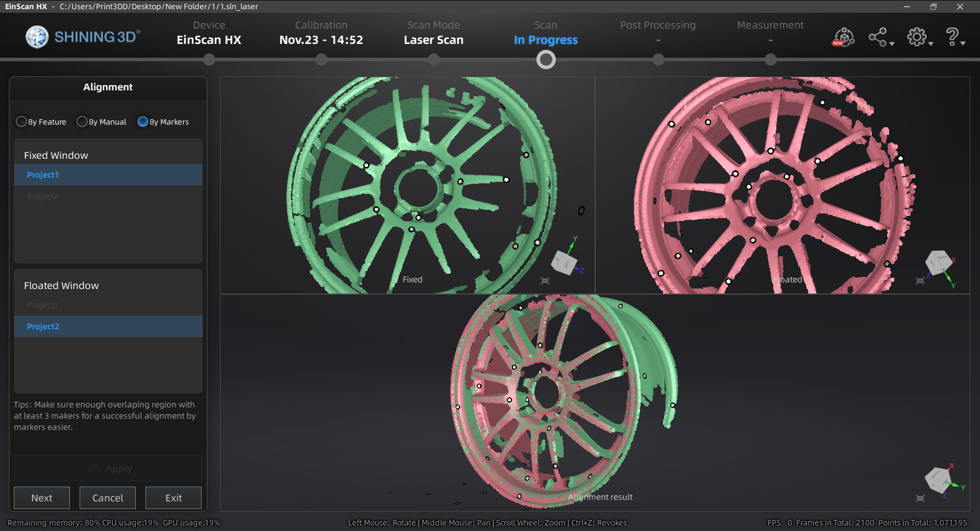Go to the Device step label

(209, 25)
